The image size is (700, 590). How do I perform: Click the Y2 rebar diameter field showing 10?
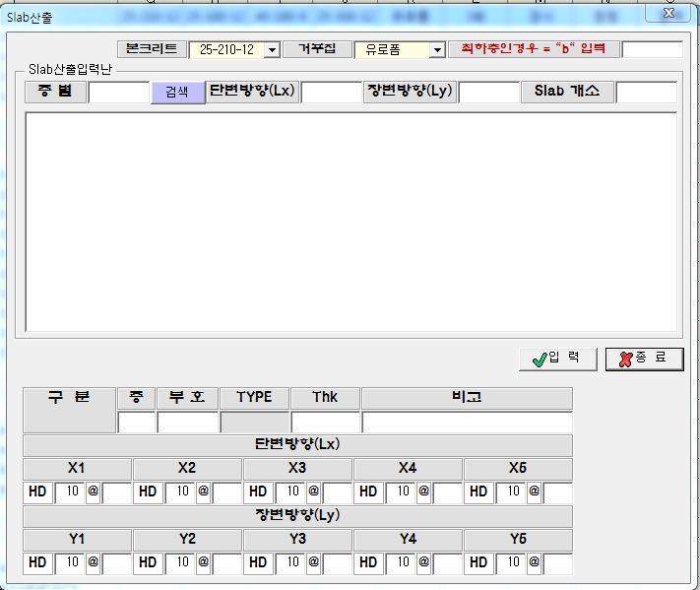point(180,562)
